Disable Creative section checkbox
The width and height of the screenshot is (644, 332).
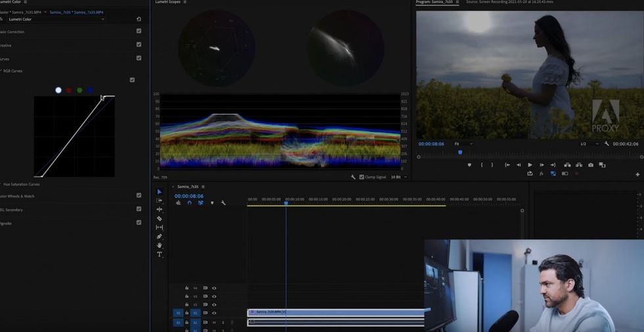139,45
